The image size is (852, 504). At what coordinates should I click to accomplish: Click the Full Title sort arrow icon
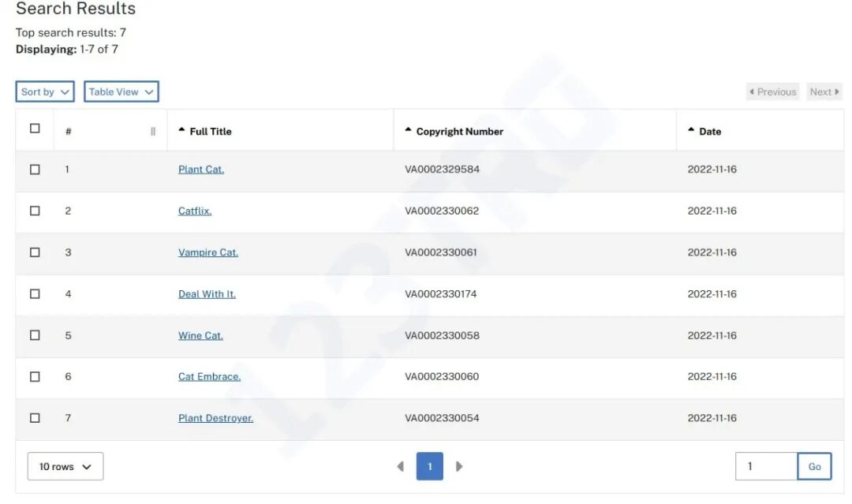pyautogui.click(x=182, y=130)
